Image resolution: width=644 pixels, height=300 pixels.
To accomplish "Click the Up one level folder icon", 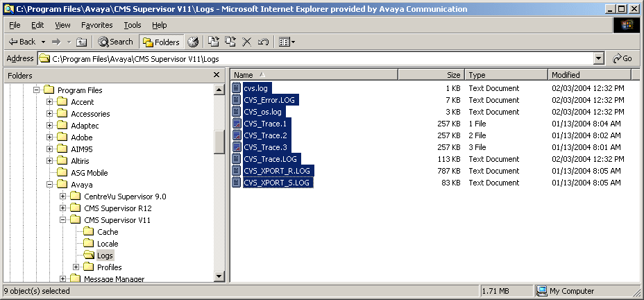I will [81, 42].
